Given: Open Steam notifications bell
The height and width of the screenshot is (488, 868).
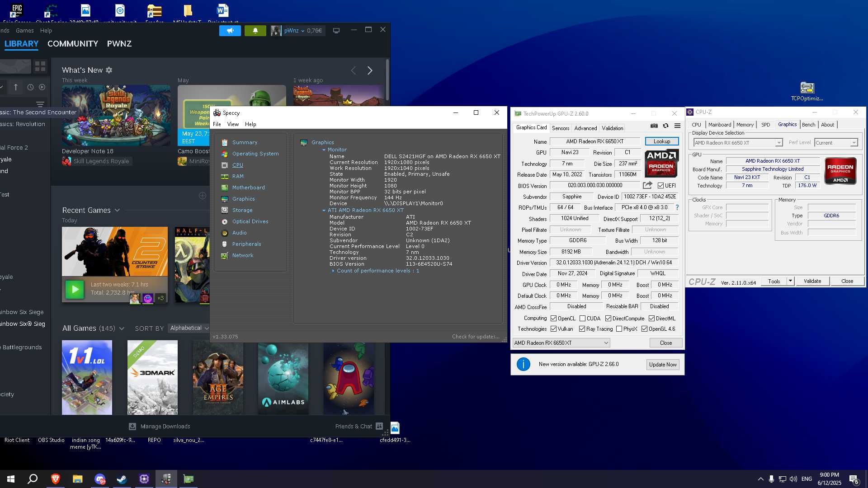Looking at the screenshot, I should click(255, 30).
